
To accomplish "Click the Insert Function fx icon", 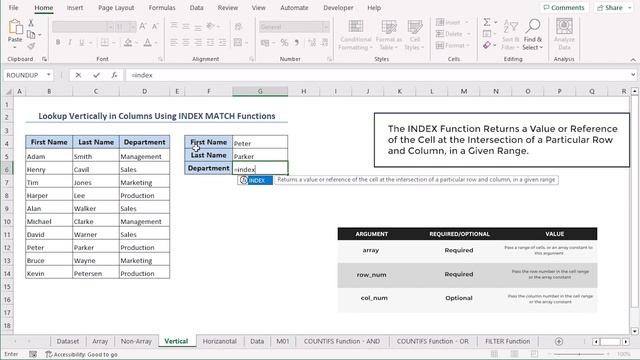I will tap(114, 75).
